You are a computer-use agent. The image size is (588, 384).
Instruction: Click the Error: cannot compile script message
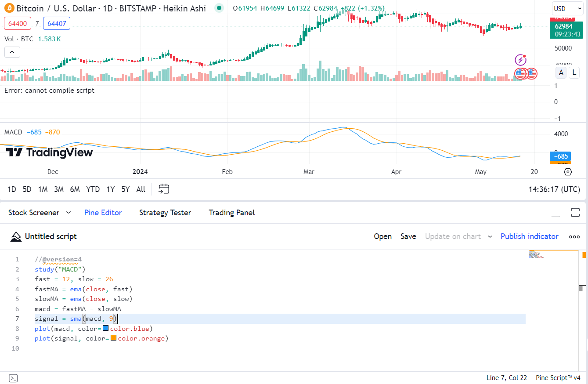[x=49, y=91]
